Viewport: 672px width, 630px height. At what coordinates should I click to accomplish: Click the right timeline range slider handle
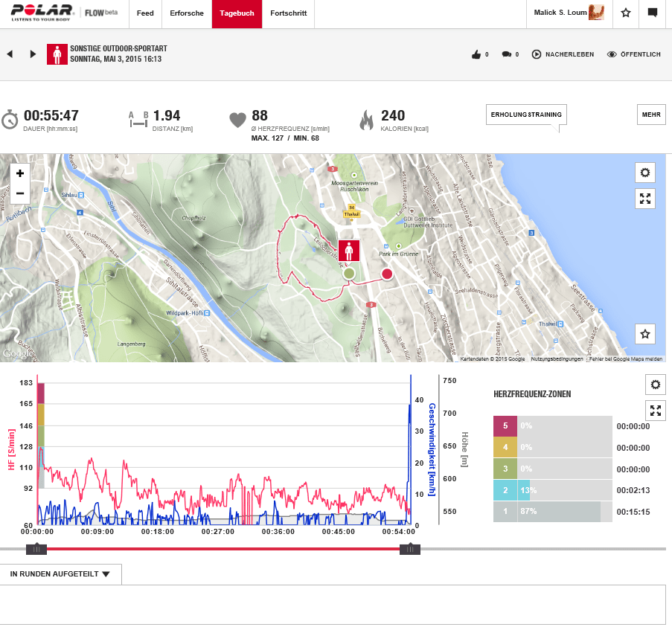click(409, 549)
